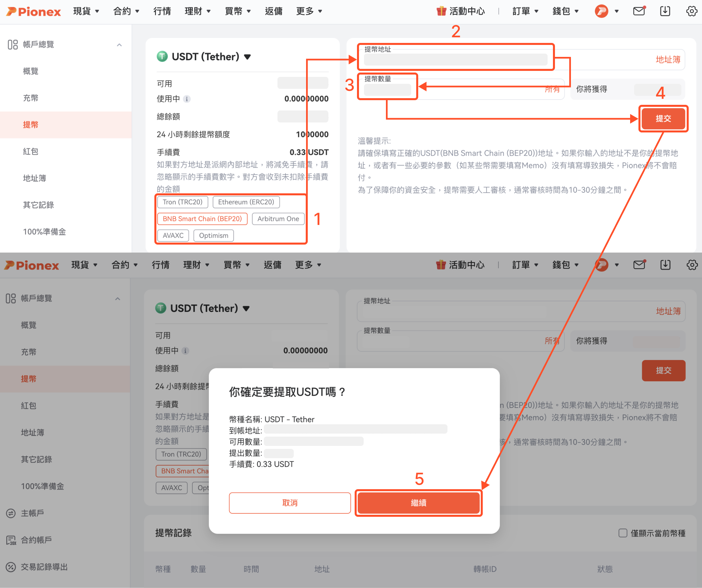Click info icon beside 使用中 in lower dimmed page

tap(185, 351)
